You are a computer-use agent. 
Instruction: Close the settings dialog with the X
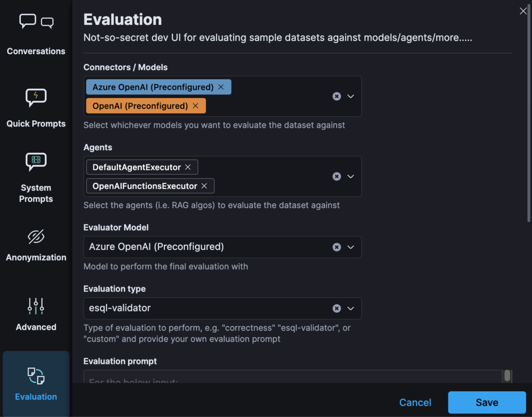523,11
